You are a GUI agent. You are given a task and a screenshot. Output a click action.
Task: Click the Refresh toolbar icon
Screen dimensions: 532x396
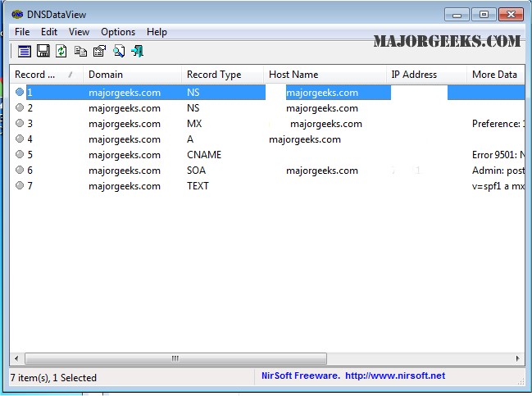point(61,51)
